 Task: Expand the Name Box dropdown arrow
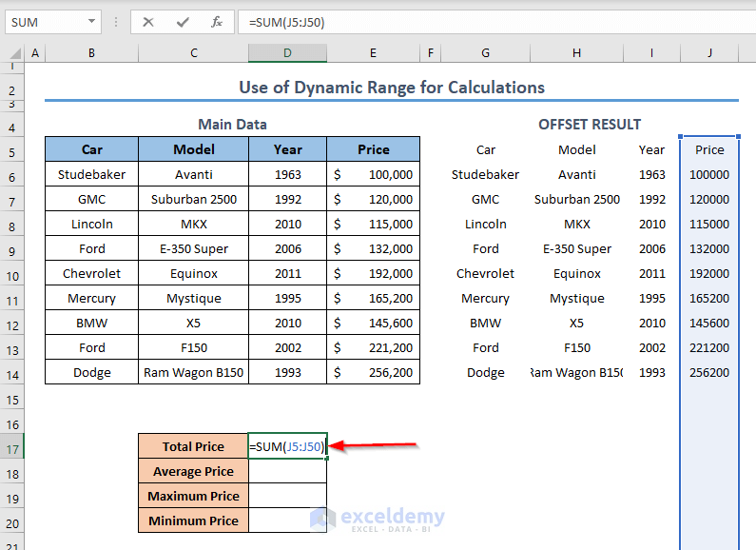(91, 22)
